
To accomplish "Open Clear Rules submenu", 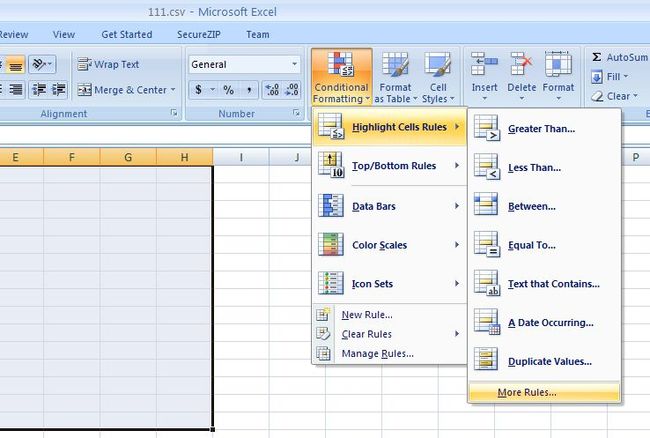I will (390, 334).
